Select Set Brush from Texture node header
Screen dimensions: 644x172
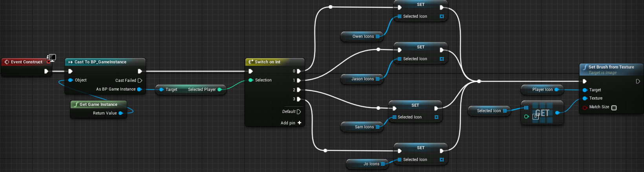[x=611, y=69]
